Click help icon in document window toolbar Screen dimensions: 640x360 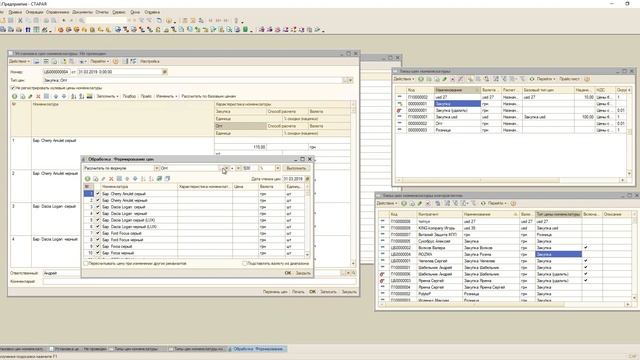coord(116,61)
